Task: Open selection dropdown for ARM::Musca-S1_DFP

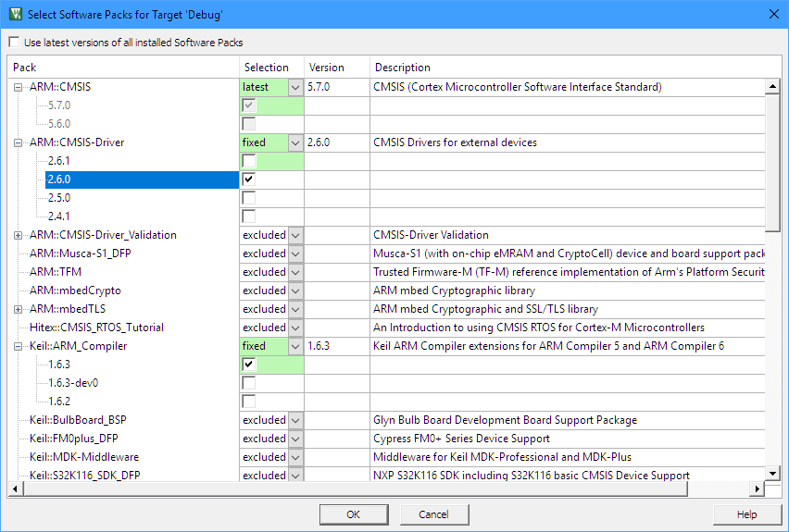Action: 296,254
